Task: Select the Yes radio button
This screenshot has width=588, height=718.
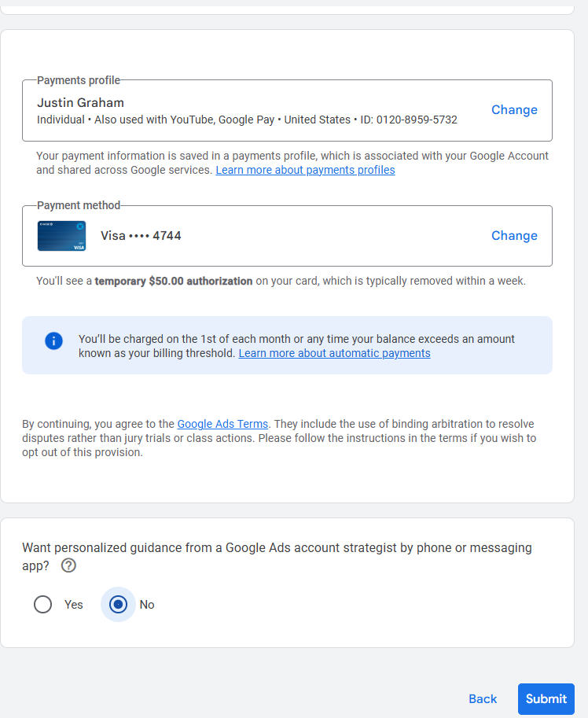Action: click(43, 604)
